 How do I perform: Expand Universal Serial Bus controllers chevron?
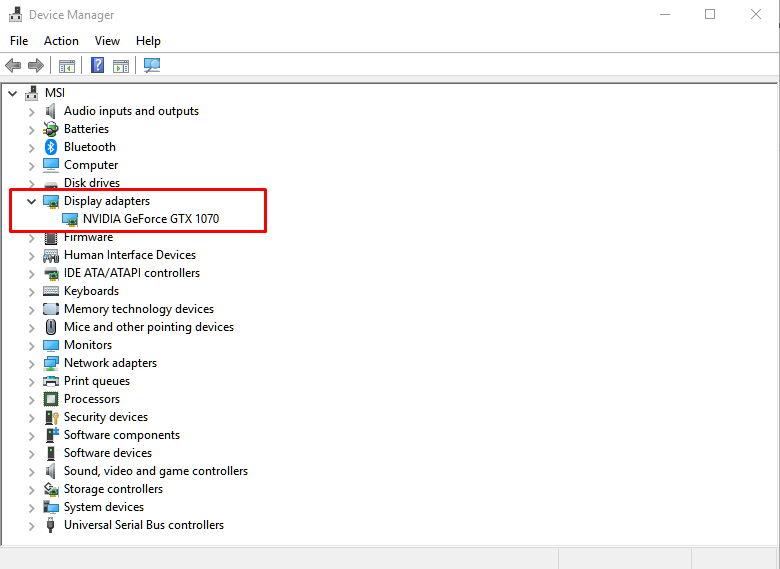click(31, 526)
